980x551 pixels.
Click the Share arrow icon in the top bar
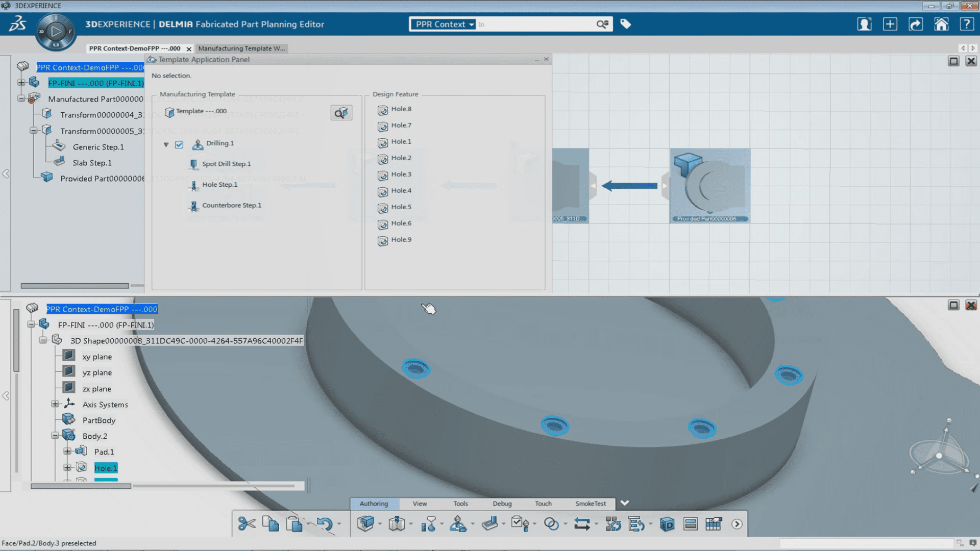pyautogui.click(x=916, y=24)
